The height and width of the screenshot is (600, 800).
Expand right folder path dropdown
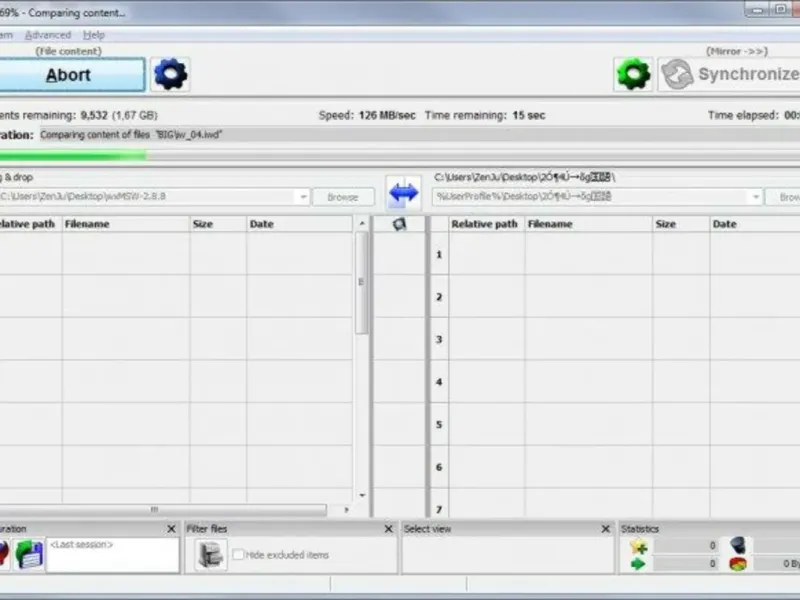click(x=756, y=196)
